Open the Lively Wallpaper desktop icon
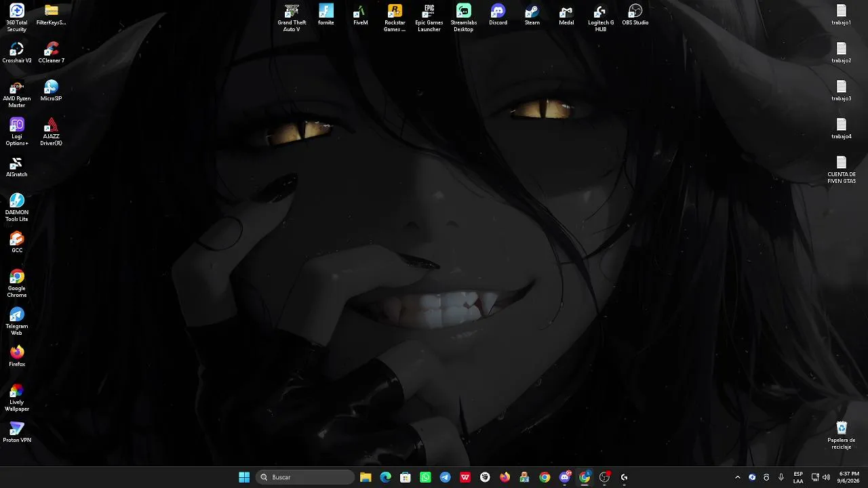 (17, 397)
